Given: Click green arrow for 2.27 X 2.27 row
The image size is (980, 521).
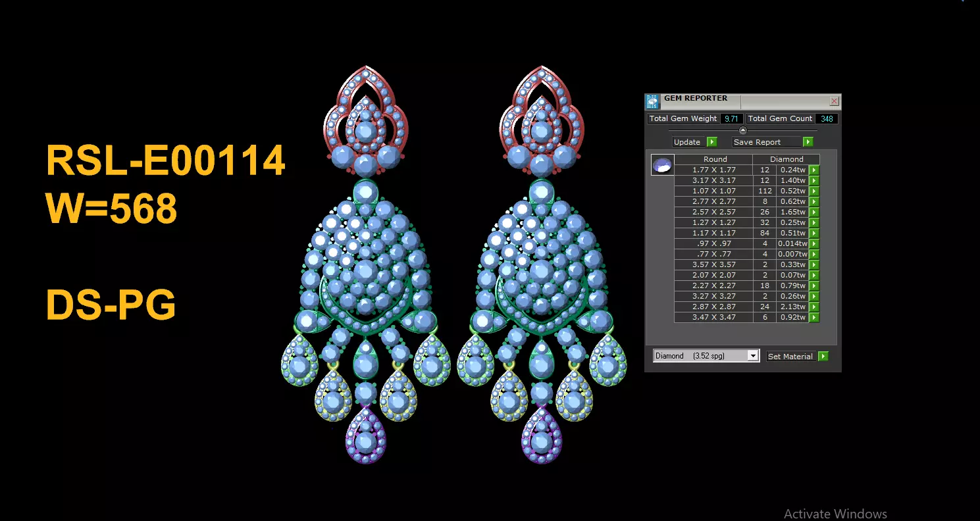Looking at the screenshot, I should (x=813, y=285).
